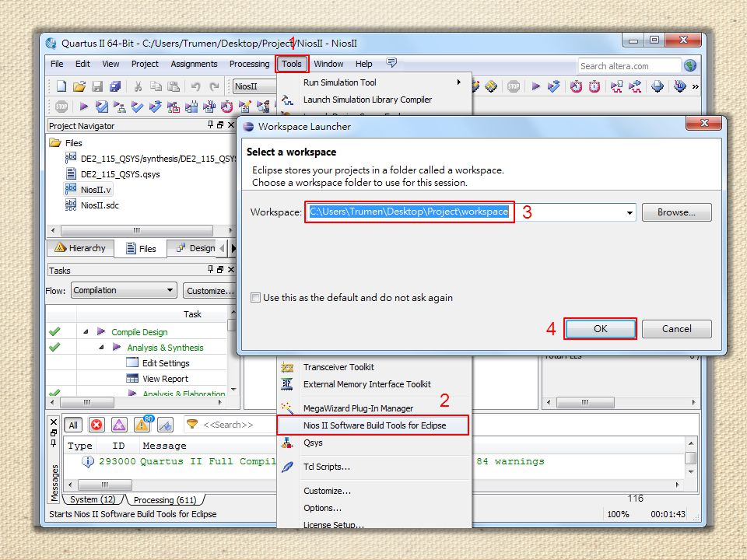Select NiosII.v in Project Navigator

pos(95,190)
